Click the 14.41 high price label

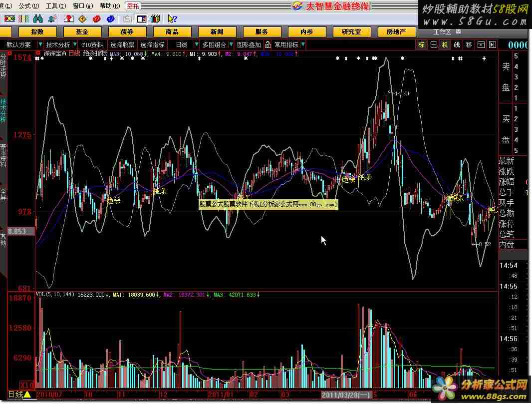pos(402,94)
